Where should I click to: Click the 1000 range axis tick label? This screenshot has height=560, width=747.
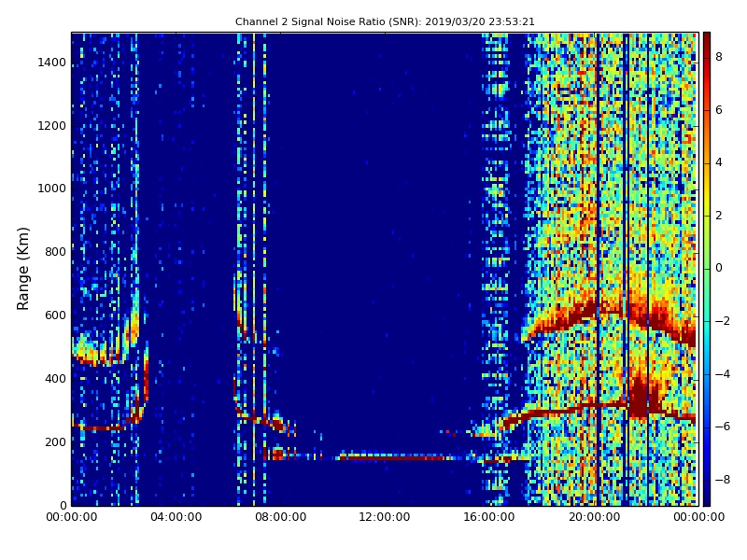point(52,189)
